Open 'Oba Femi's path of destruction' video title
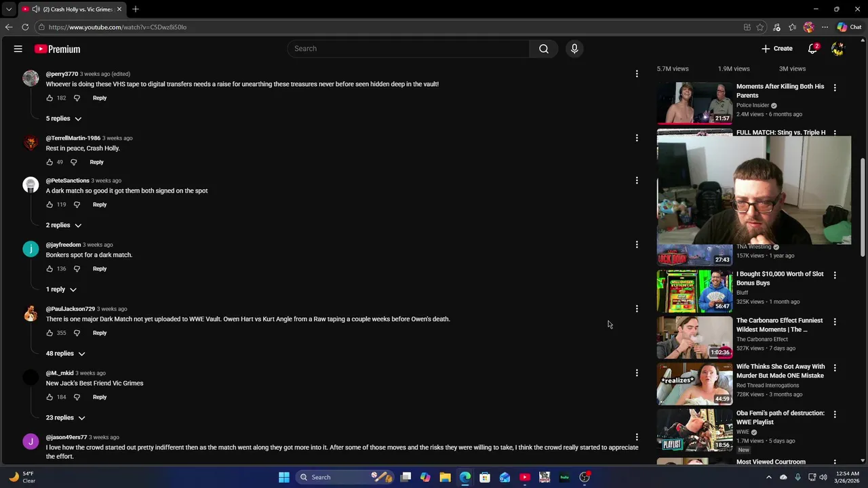The image size is (868, 488). [x=781, y=418]
